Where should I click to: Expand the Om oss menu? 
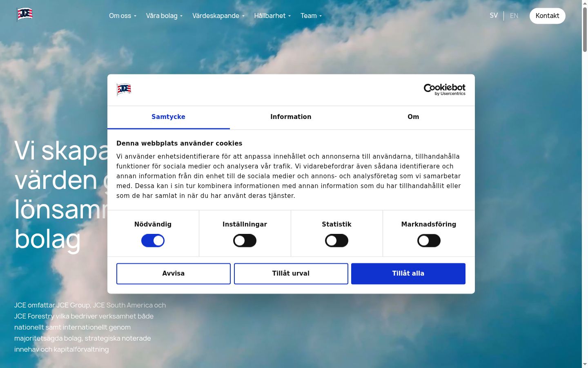pos(122,16)
